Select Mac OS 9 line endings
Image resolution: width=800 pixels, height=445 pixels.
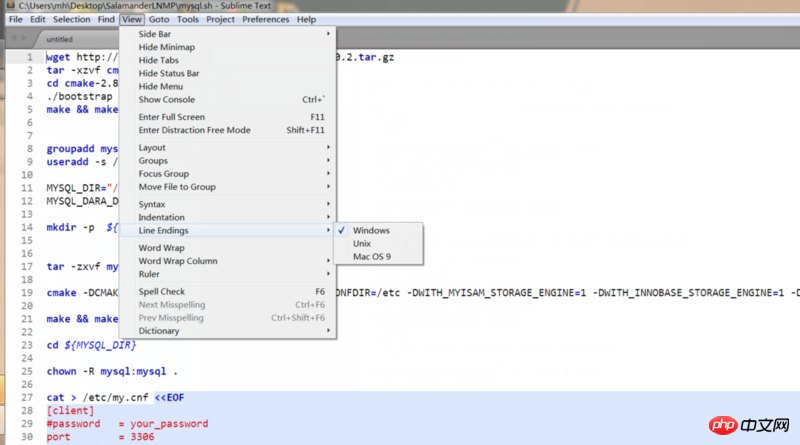[x=378, y=257]
